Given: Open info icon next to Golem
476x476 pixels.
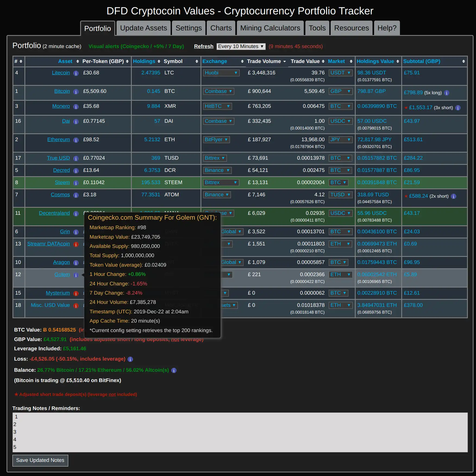Looking at the screenshot, I should tap(76, 275).
